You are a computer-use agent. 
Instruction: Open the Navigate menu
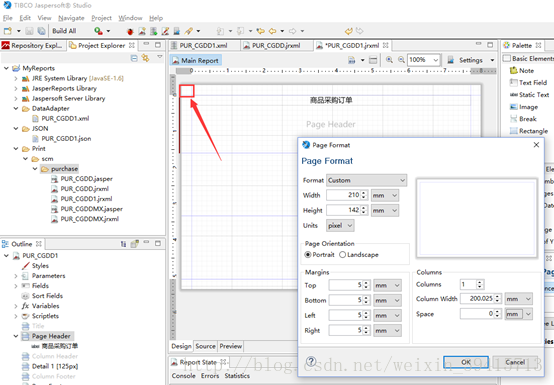click(71, 18)
